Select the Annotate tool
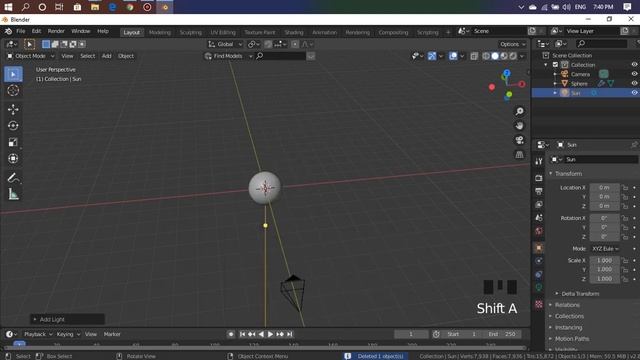This screenshot has height=360, width=640. (x=13, y=178)
